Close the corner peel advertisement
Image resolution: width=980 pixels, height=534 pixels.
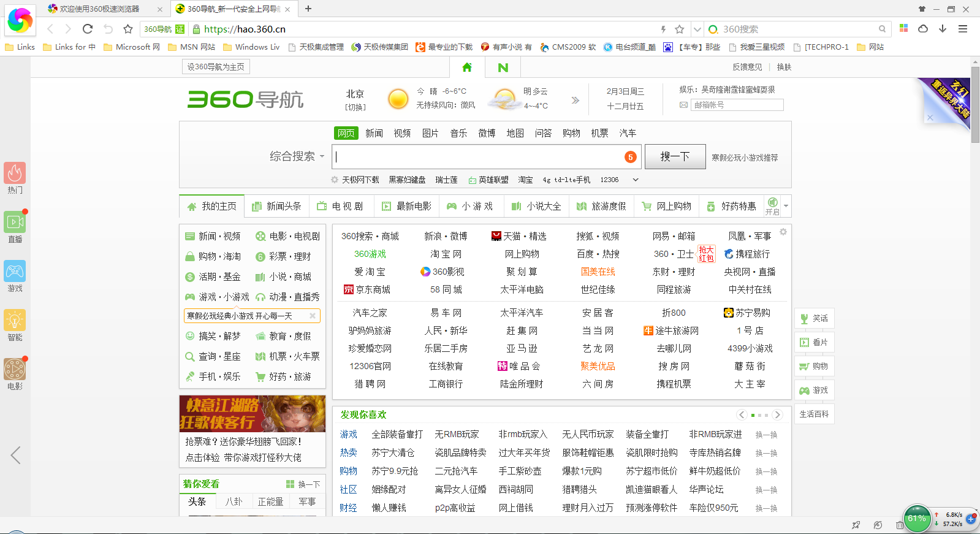click(x=930, y=117)
